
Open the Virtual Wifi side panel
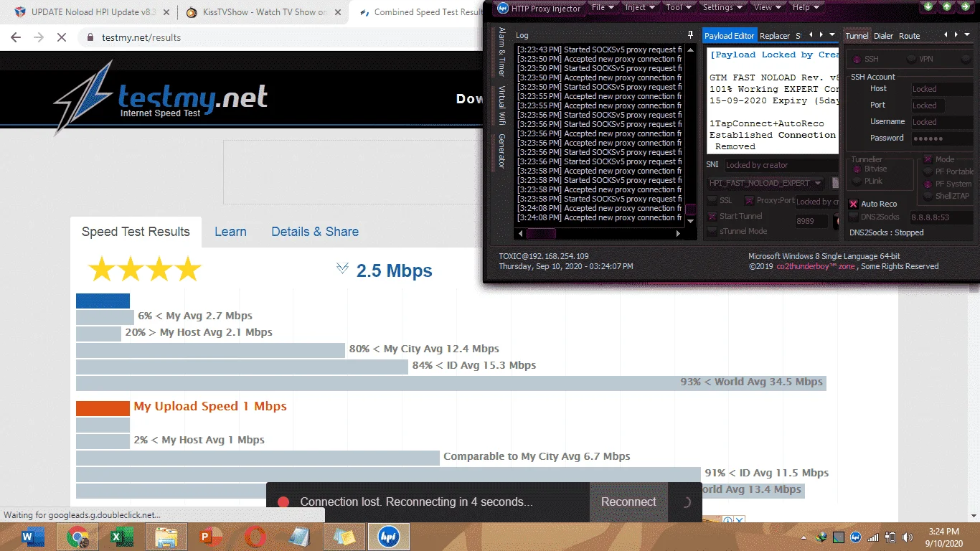point(501,106)
